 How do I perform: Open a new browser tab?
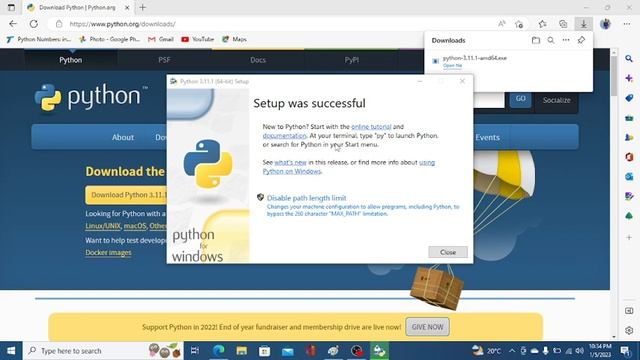(142, 7)
